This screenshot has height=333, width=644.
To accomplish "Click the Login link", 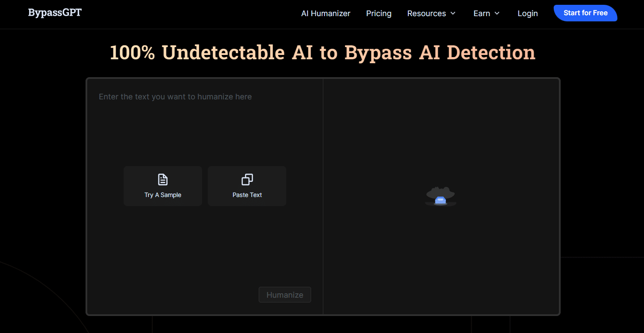I will (528, 14).
